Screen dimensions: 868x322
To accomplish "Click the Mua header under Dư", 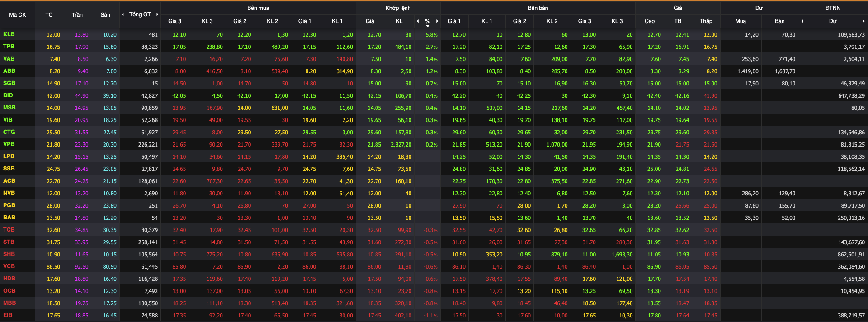I will (741, 21).
